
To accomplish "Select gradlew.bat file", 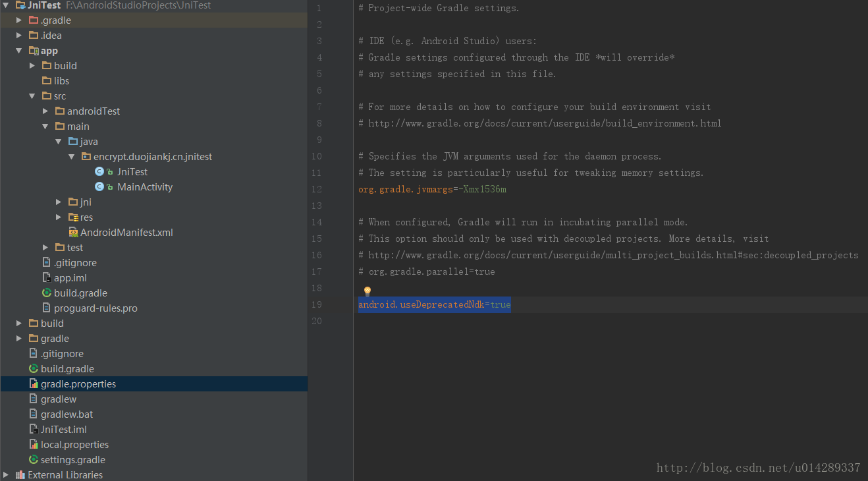I will click(x=67, y=414).
